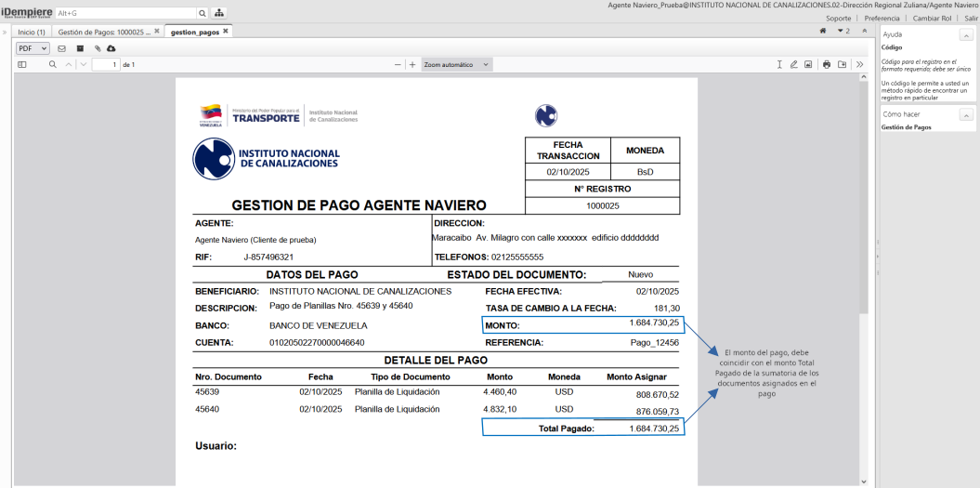Collapse the Cómo hacer panel
Screen dimensions: 980x488
tap(966, 114)
